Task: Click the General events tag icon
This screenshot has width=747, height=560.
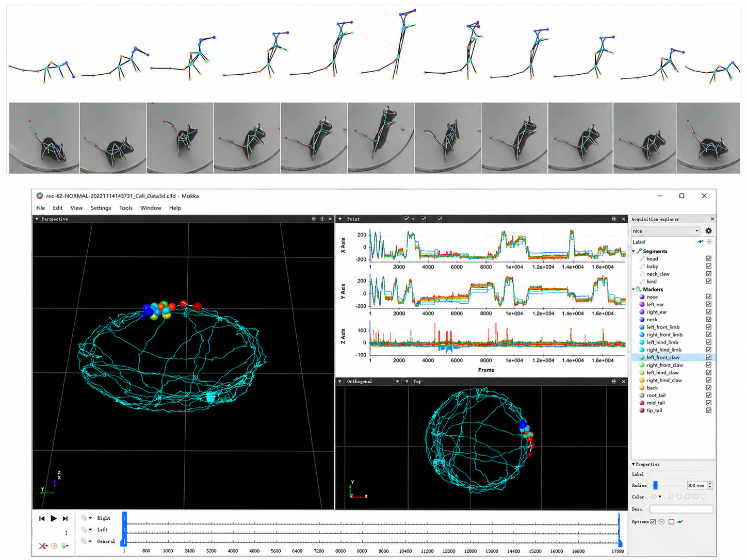Action: (84, 541)
